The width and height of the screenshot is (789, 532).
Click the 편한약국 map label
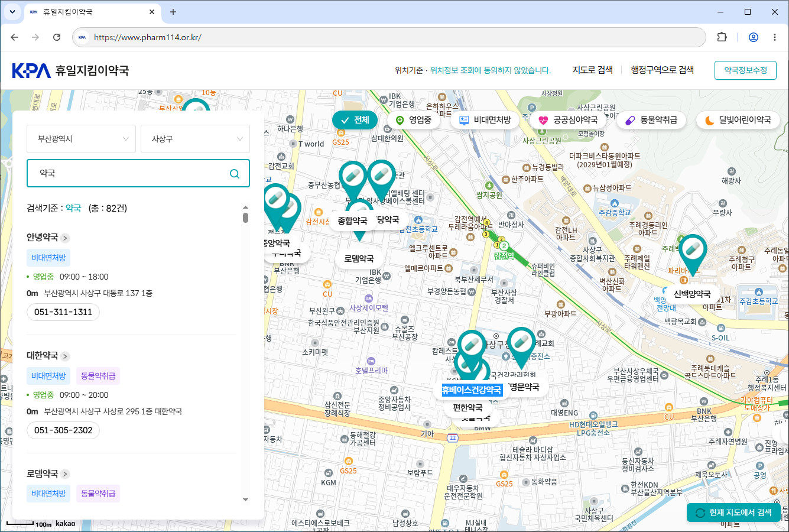(x=467, y=407)
